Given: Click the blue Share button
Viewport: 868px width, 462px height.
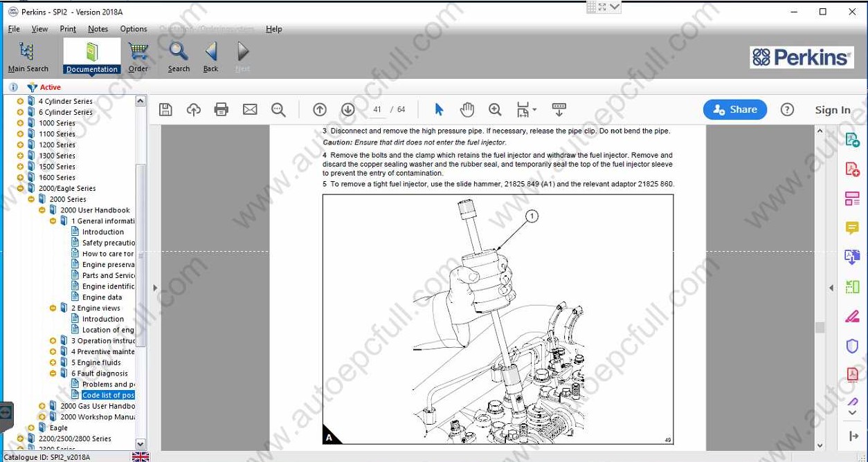Looking at the screenshot, I should pyautogui.click(x=735, y=109).
